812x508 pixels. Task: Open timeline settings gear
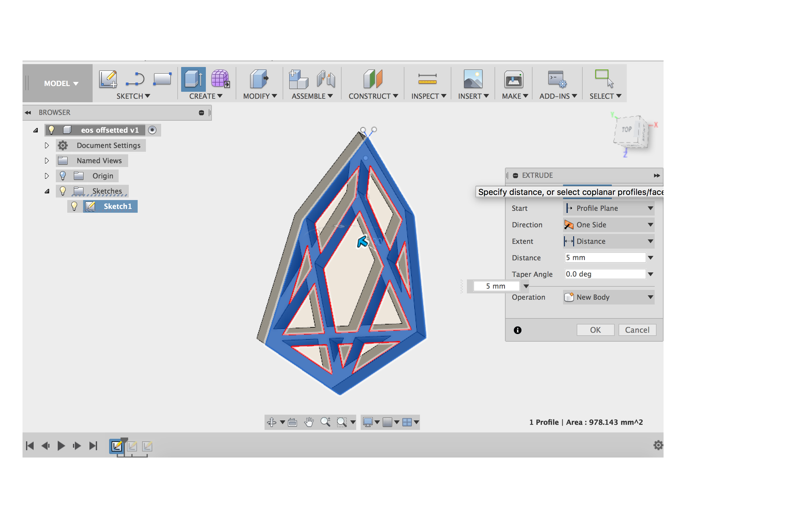pos(658,445)
